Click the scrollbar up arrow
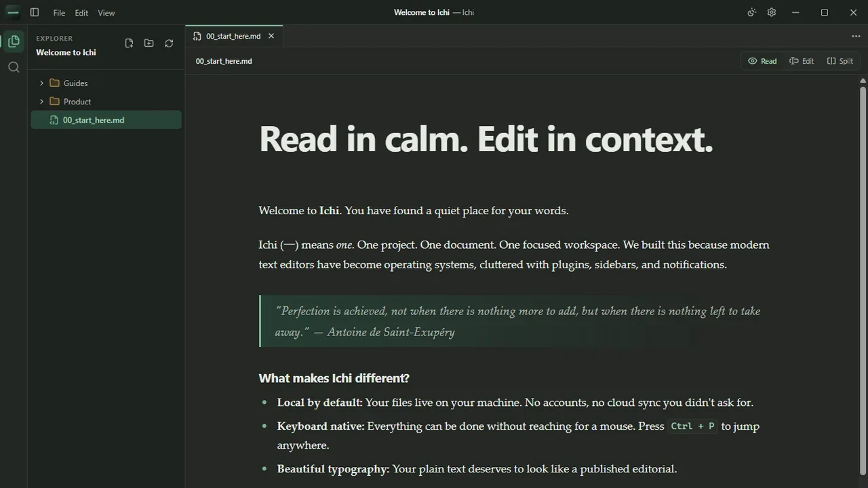 coord(863,80)
